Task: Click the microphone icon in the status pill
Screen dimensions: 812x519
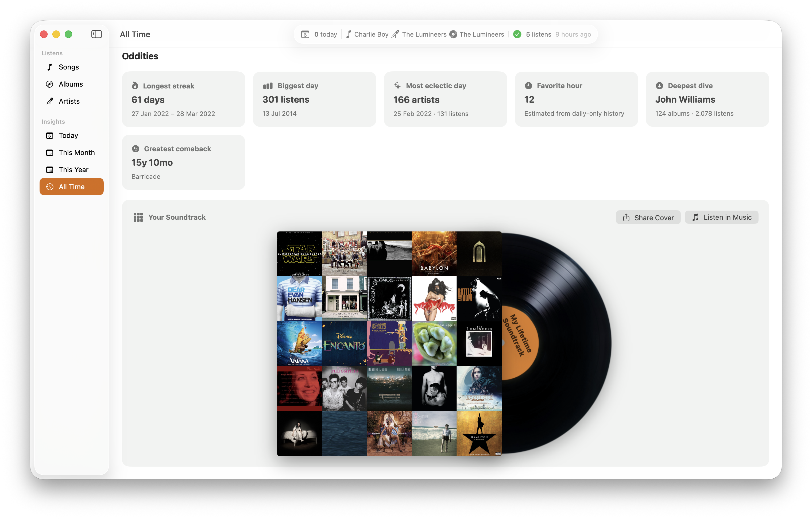Action: coord(396,34)
